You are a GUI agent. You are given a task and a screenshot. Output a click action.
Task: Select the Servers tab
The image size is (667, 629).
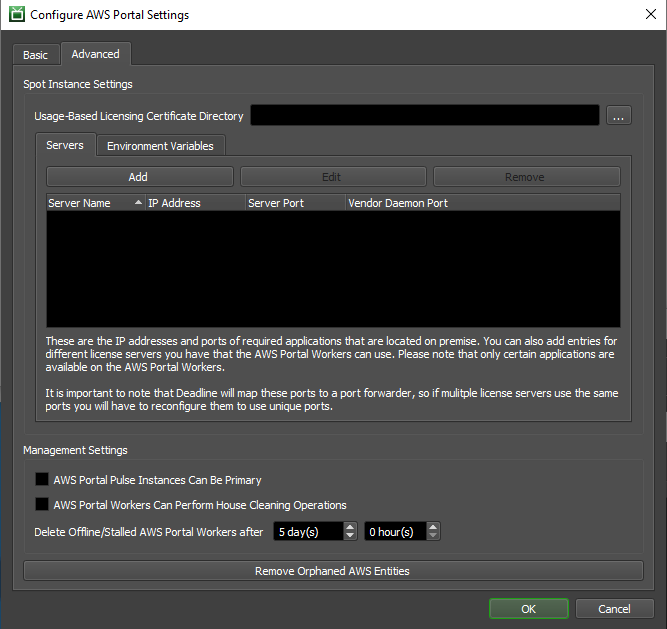click(x=65, y=146)
